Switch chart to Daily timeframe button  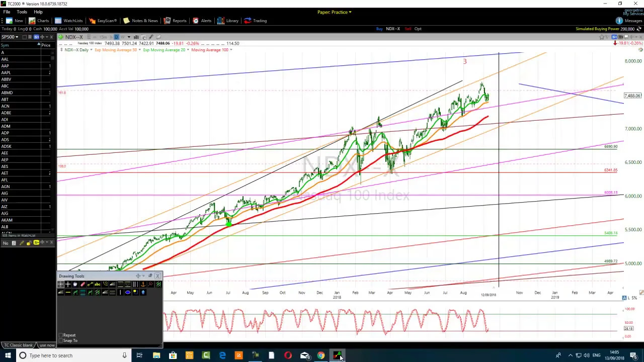pyautogui.click(x=116, y=37)
